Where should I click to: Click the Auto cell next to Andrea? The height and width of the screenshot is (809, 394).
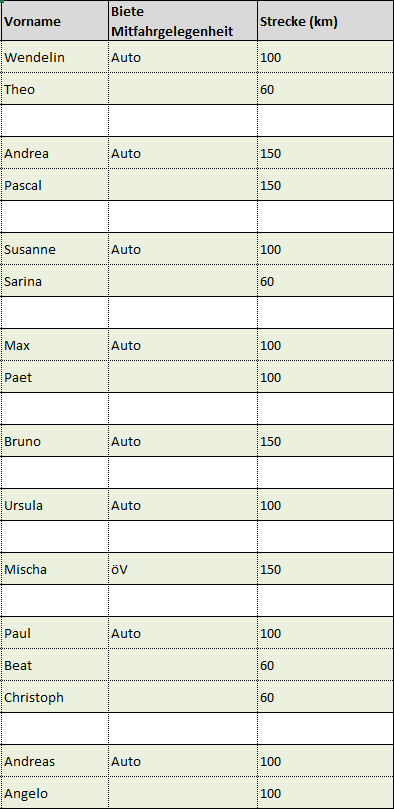[183, 153]
